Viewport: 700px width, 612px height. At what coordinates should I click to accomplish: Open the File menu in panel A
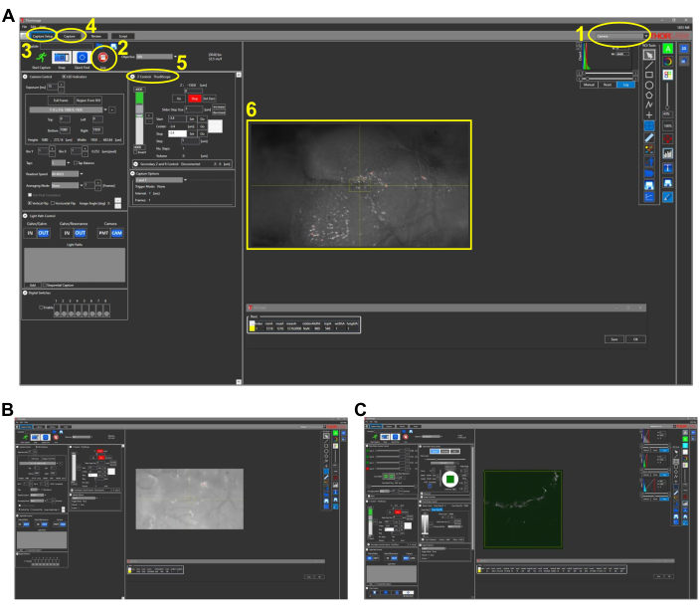point(25,27)
